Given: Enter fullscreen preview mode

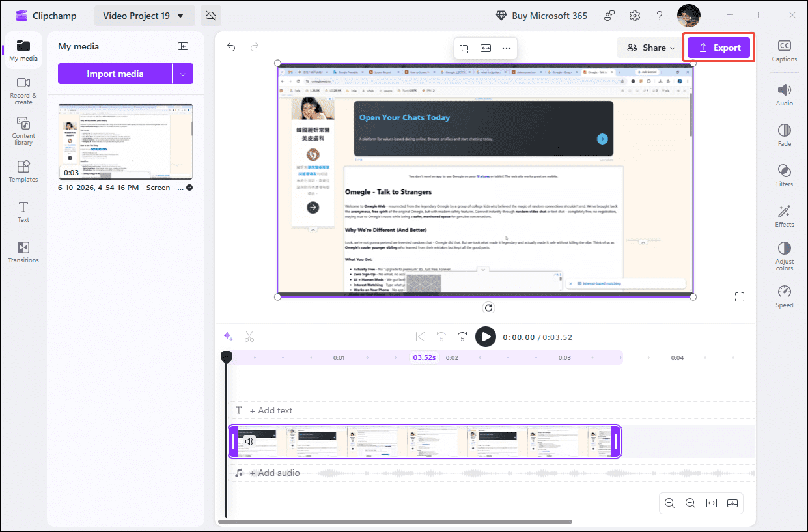Looking at the screenshot, I should [739, 297].
